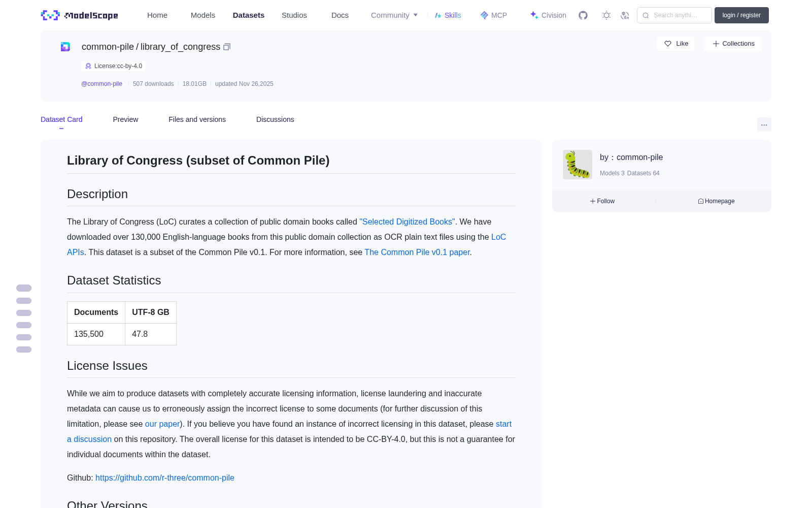This screenshot has height=508, width=812.
Task: Visit the common-pile Homepage link
Action: pos(716,201)
